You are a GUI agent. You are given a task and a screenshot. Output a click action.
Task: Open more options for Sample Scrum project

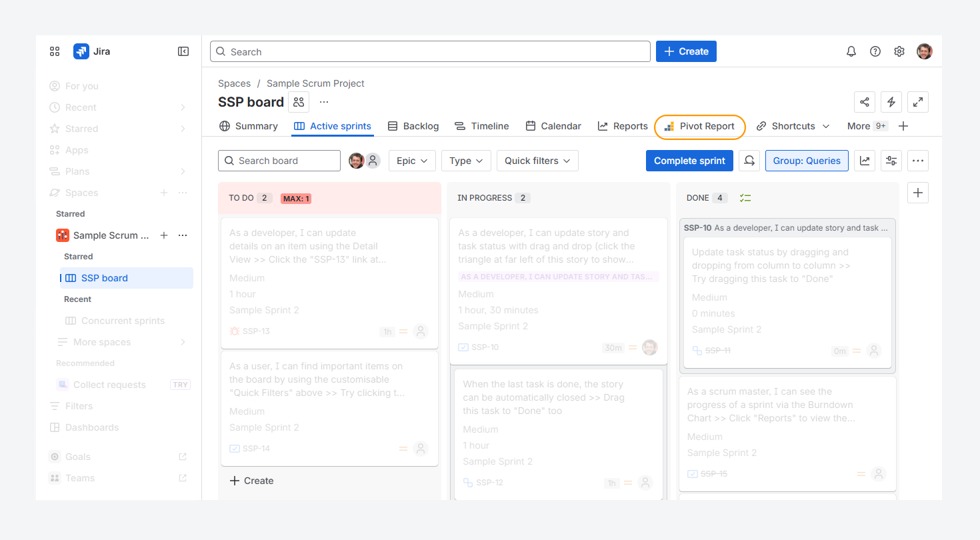[183, 235]
